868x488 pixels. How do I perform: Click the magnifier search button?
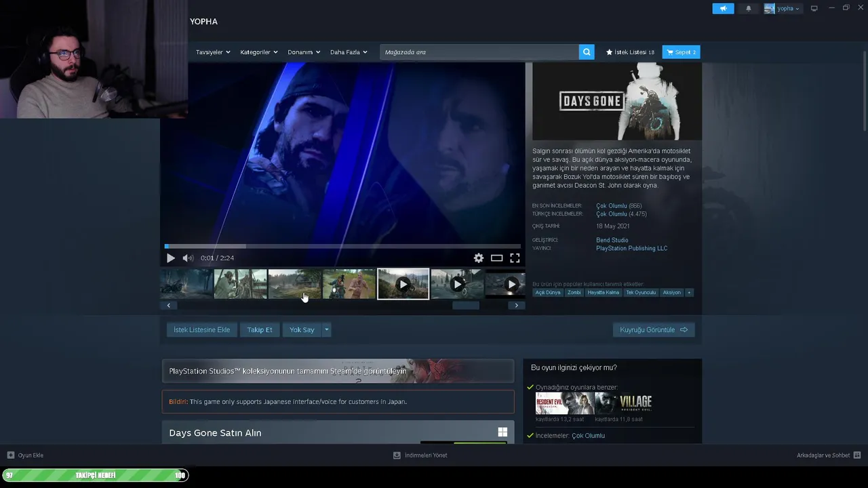587,52
